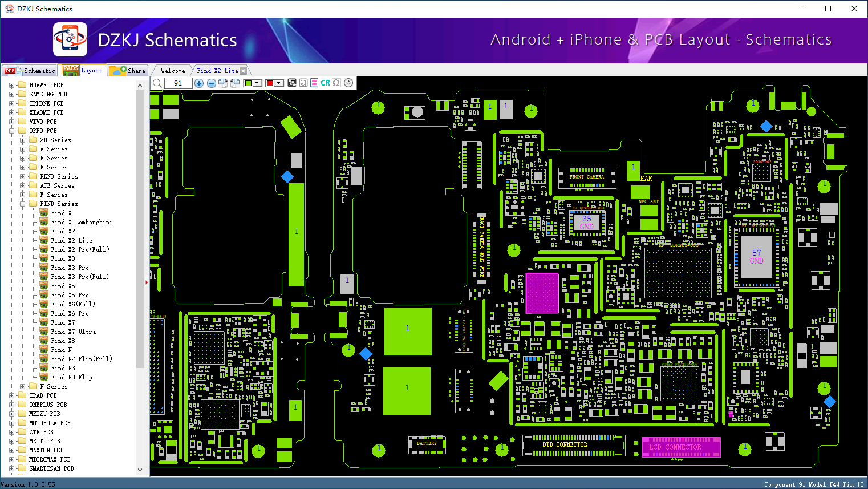Click tree scrollbar down arrow
The image size is (868, 489).
coord(140,470)
